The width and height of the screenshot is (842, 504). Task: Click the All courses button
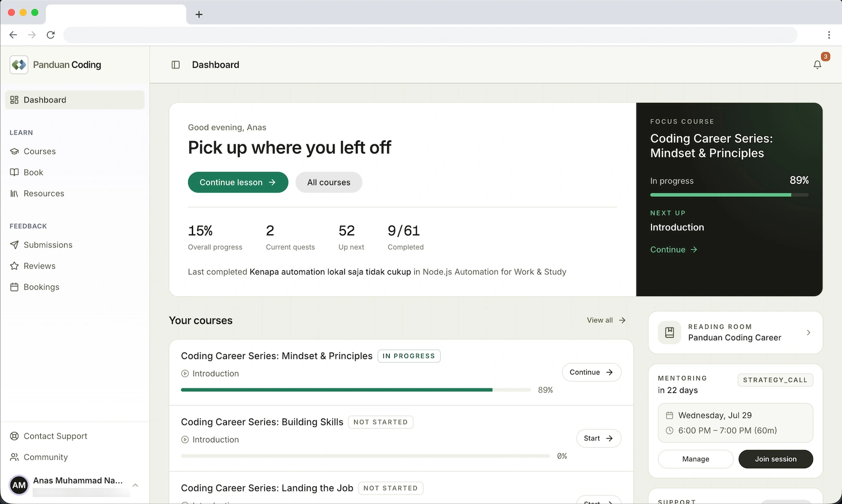(329, 182)
